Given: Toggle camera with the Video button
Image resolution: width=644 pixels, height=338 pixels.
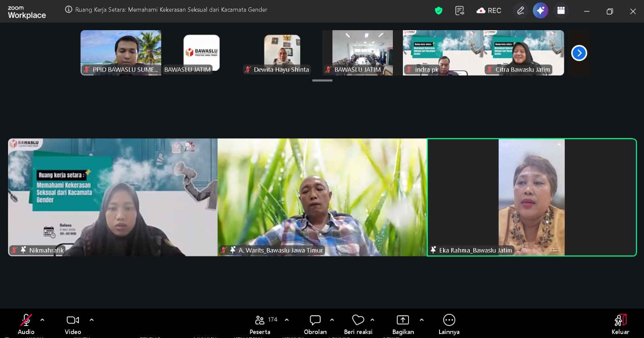Looking at the screenshot, I should (73, 324).
